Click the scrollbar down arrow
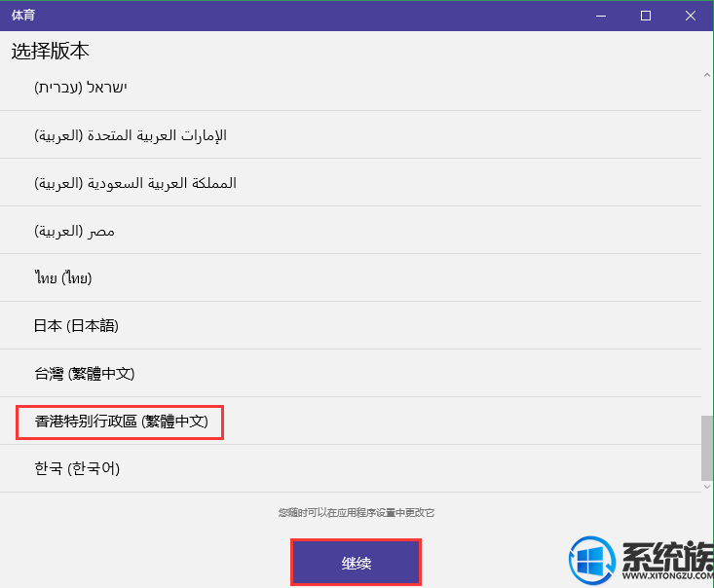The width and height of the screenshot is (714, 588). tap(707, 487)
